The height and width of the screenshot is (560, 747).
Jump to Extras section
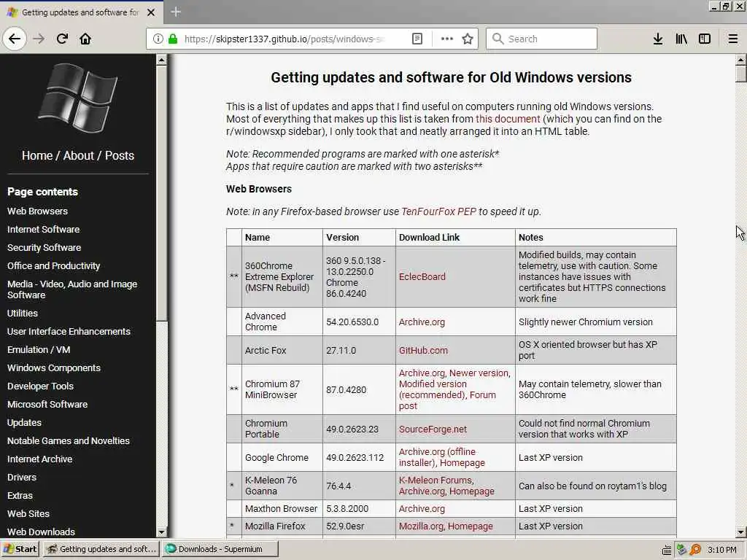pyautogui.click(x=20, y=496)
